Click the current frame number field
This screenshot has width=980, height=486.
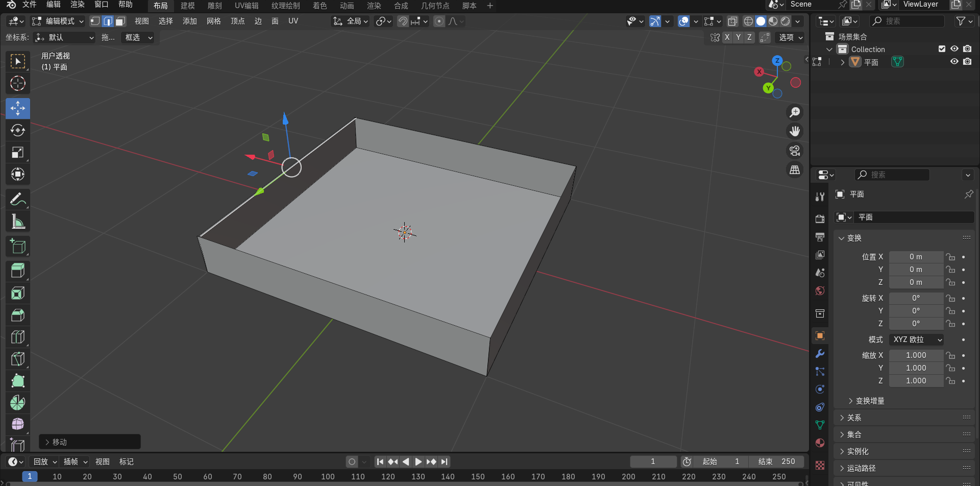[x=653, y=461]
